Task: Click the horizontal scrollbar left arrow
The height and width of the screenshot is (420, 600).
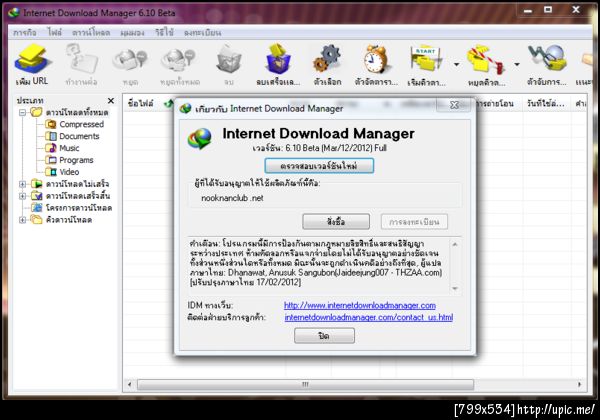Action: 129,384
